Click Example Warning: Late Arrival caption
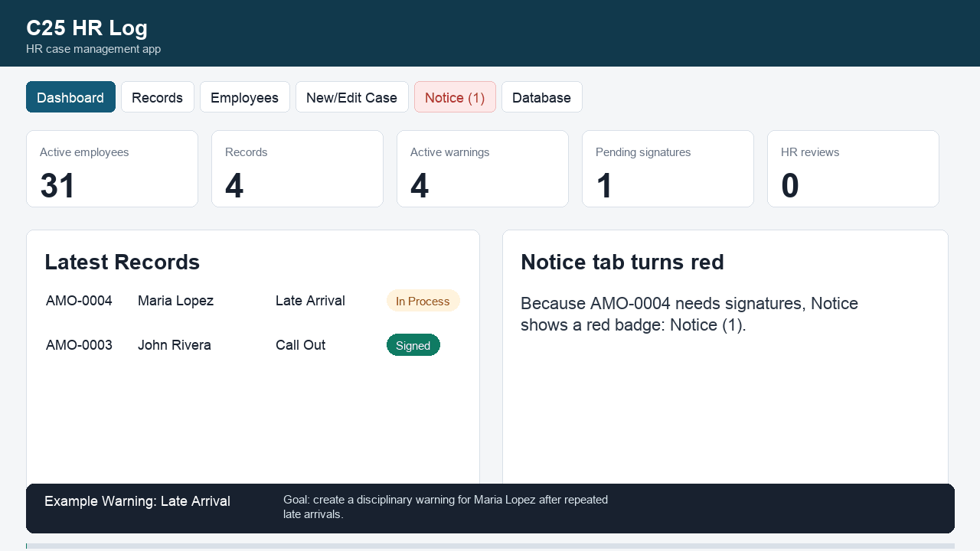 [137, 501]
